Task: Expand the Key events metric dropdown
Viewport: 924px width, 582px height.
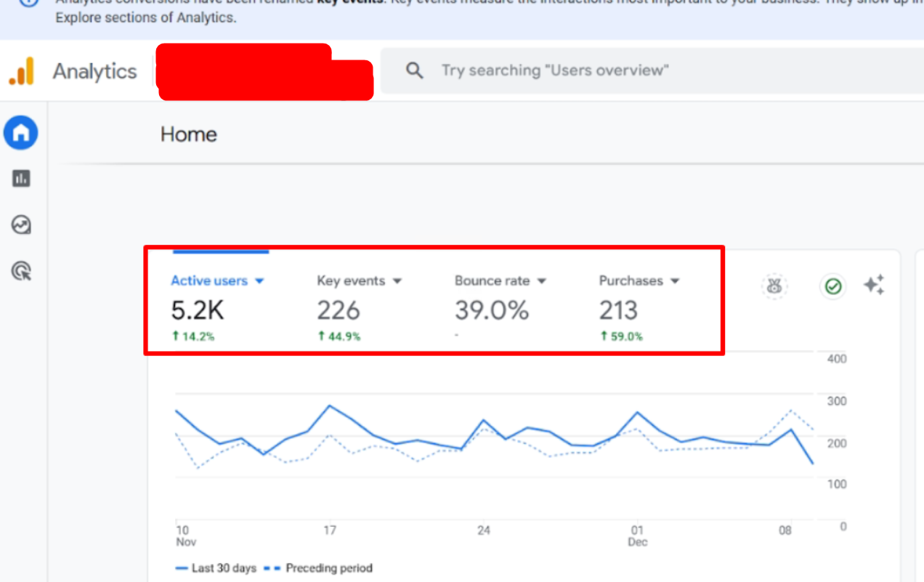Action: [397, 281]
